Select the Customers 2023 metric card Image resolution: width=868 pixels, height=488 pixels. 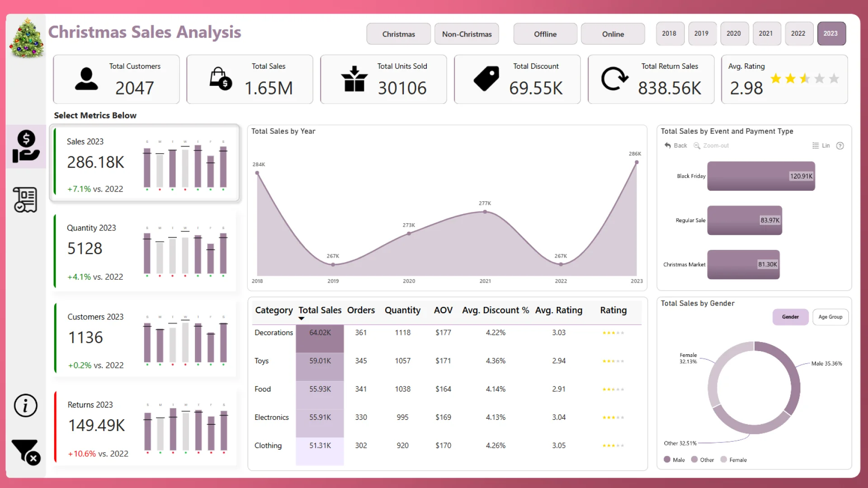click(x=145, y=339)
